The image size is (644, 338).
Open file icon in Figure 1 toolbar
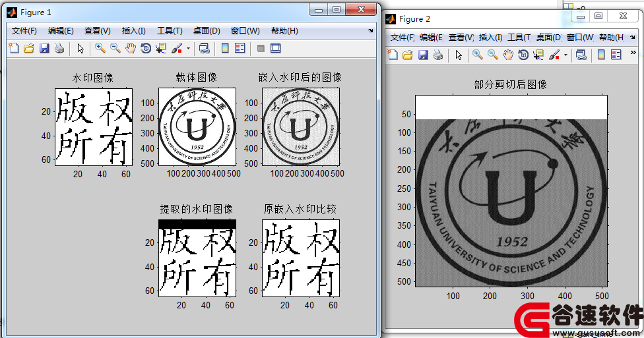tap(29, 48)
